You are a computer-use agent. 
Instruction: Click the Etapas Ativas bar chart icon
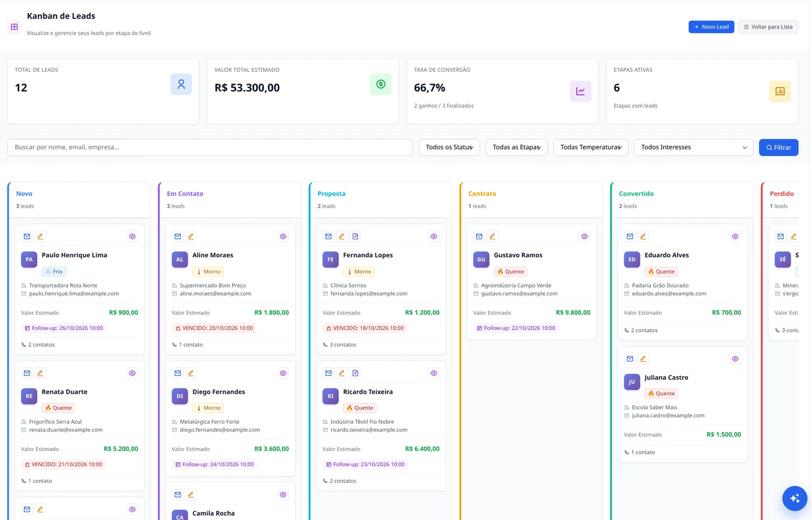tap(780, 92)
